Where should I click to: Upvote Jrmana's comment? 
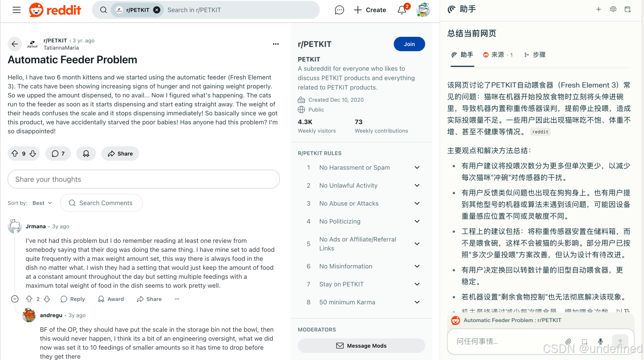click(x=29, y=299)
